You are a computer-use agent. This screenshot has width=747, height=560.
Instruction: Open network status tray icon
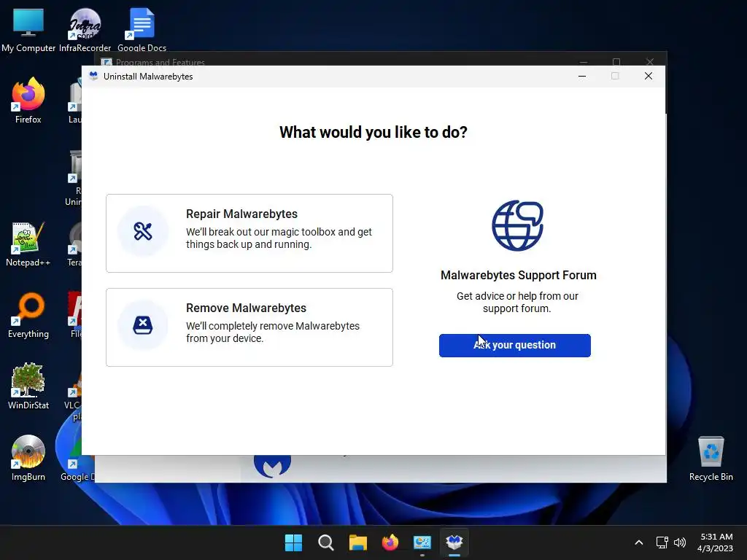[x=662, y=542]
